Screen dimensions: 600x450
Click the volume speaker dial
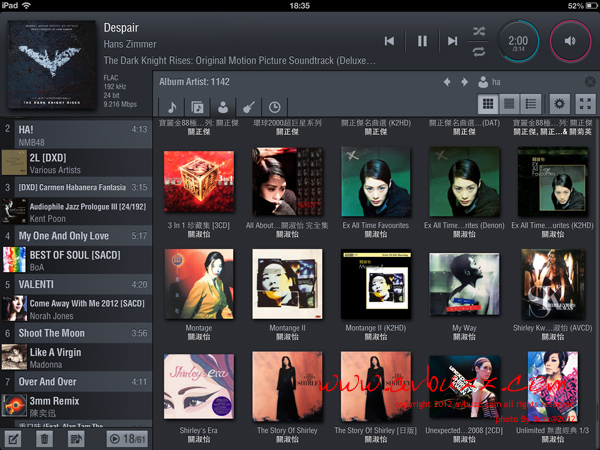pyautogui.click(x=571, y=41)
